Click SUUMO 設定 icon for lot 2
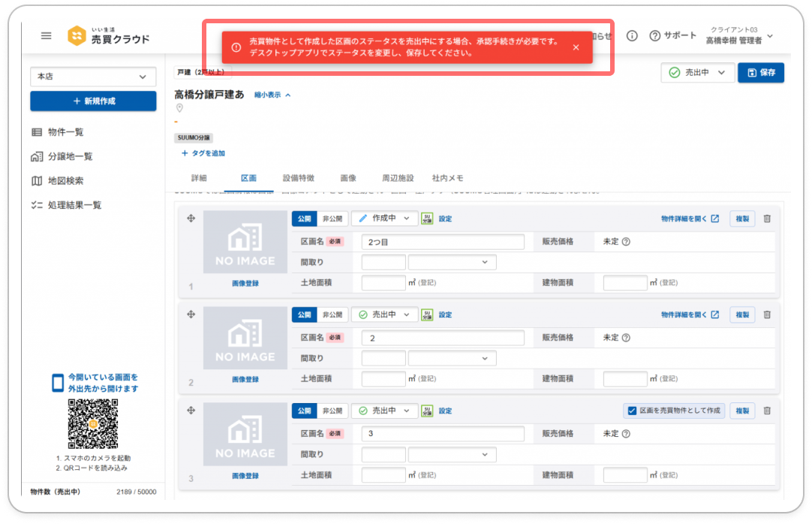Image resolution: width=812 pixels, height=524 pixels. (x=427, y=315)
